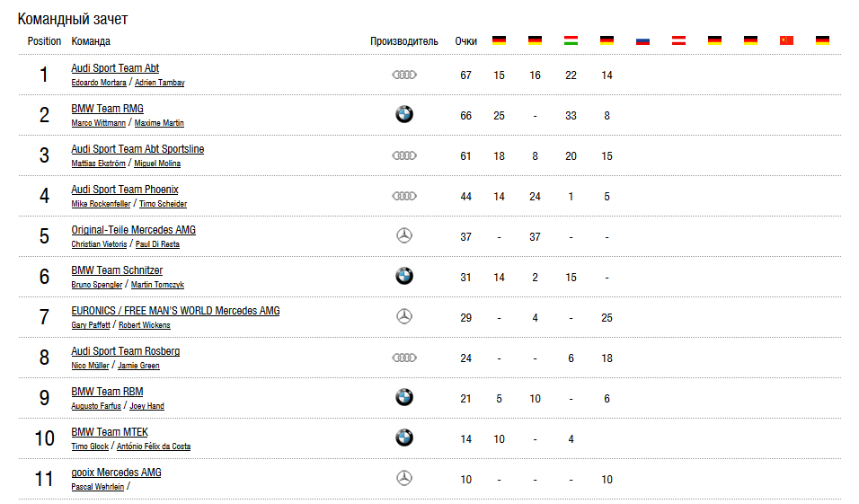Click the BMW logo in BMW Team RMG row
This screenshot has width=859, height=504.
(x=404, y=114)
